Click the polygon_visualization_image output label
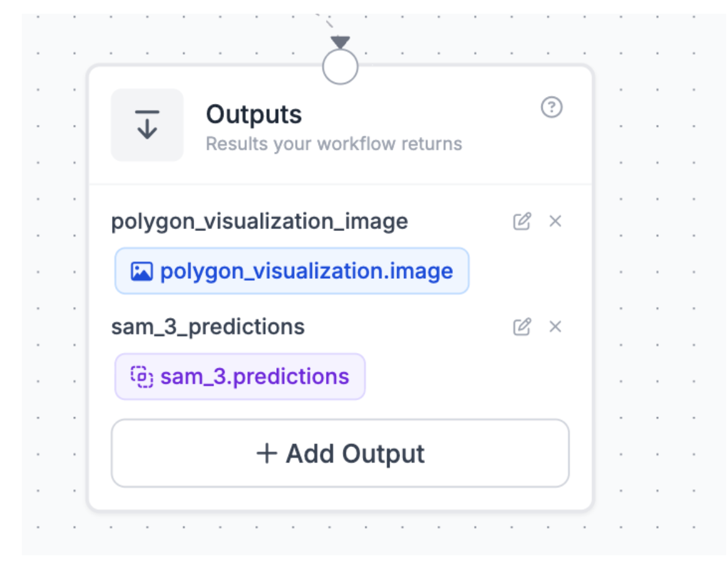Viewport: 728px width, 564px height. coord(259,221)
